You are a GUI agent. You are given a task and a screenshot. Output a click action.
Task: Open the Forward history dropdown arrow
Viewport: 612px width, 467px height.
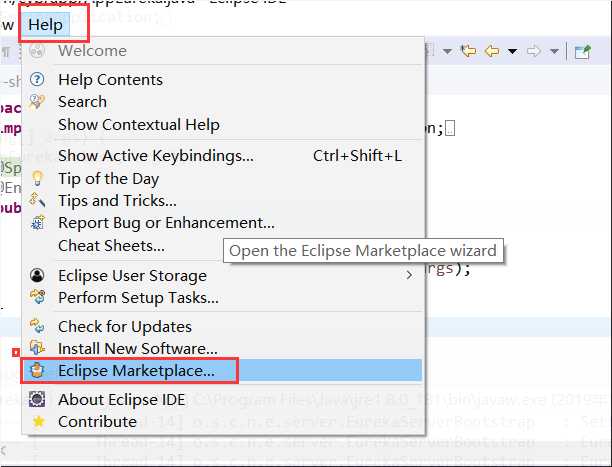[553, 51]
